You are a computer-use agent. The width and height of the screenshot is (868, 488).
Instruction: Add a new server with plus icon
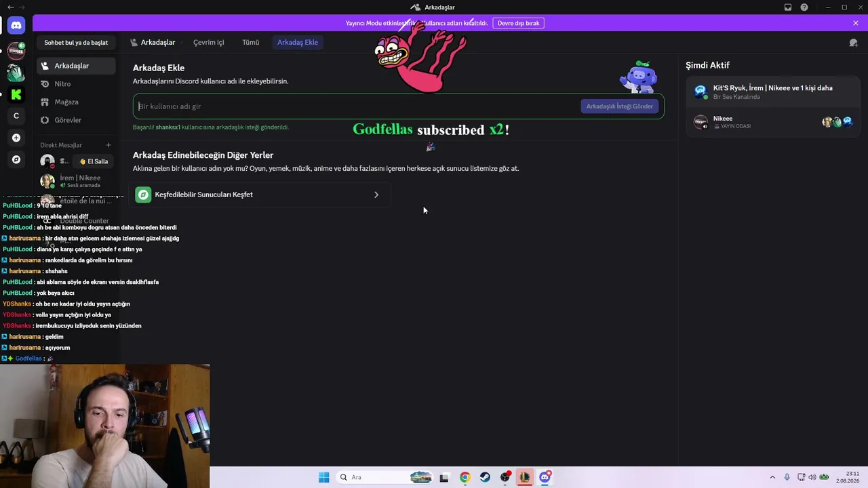pyautogui.click(x=16, y=138)
